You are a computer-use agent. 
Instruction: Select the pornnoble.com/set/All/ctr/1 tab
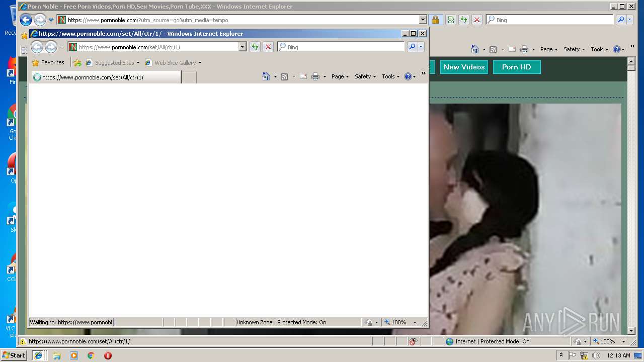[x=106, y=77]
